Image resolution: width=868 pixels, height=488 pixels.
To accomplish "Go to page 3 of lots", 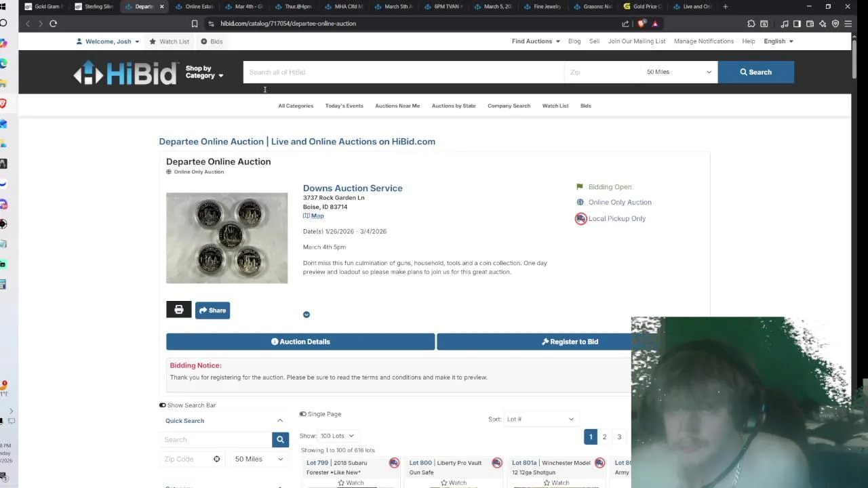I will tap(619, 437).
